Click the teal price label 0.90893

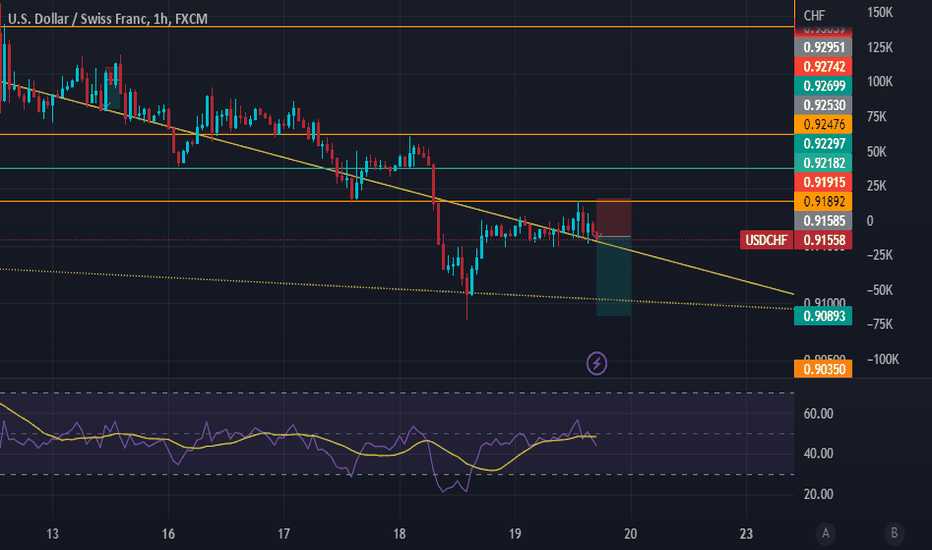point(823,316)
